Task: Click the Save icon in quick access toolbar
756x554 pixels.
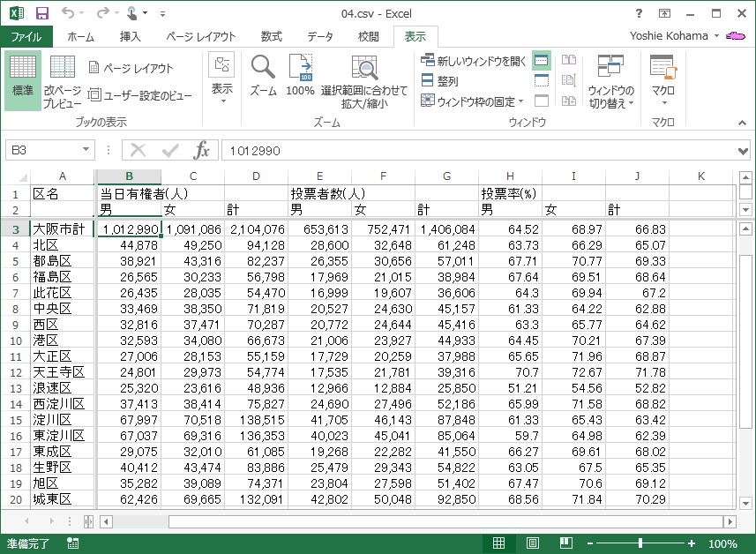Action: tap(42, 13)
